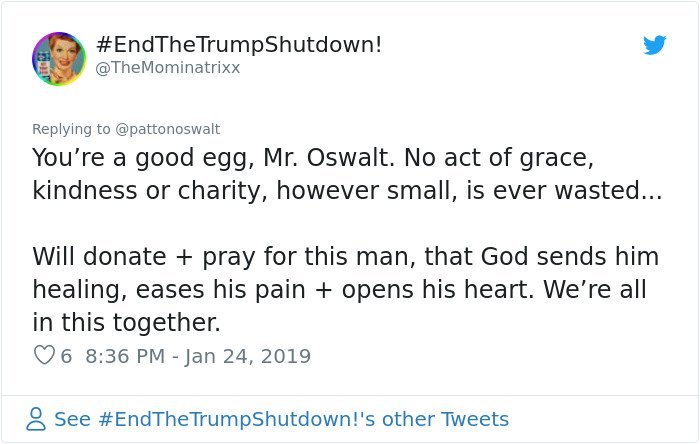Click the line starting 'Will donate + pray'
This screenshot has width=700, height=444.
(x=346, y=257)
